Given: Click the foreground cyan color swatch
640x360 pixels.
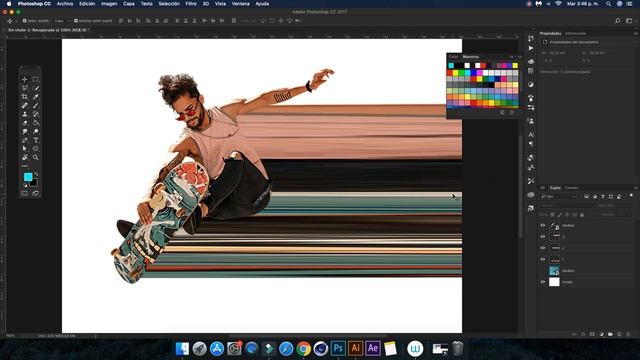Looking at the screenshot, I should point(28,177).
